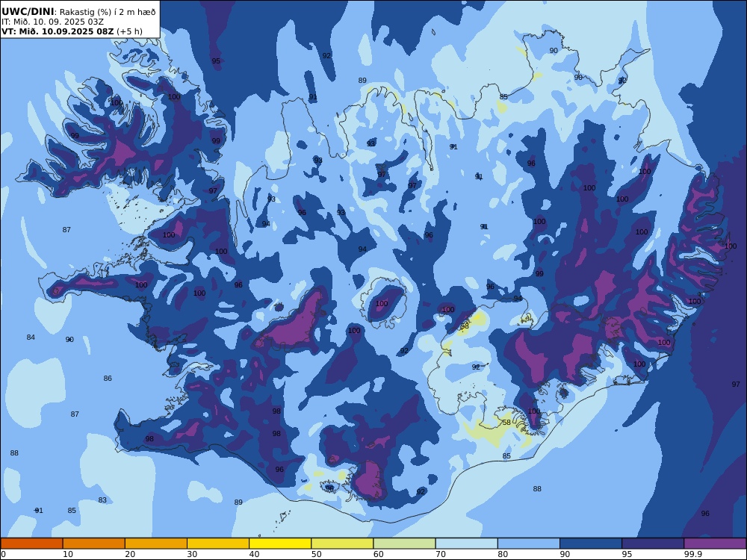Screen dimensions: 747x560
Task: Click the '60' legend tick label
Action: (378, 554)
